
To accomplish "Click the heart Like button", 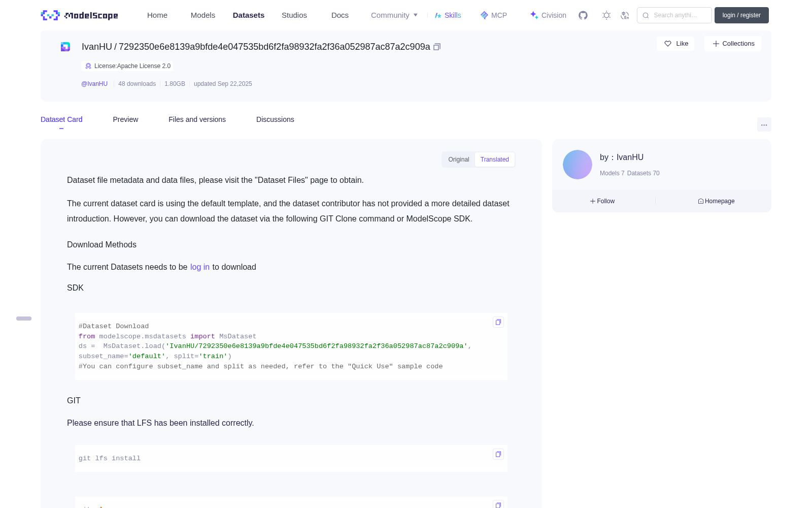I will (675, 44).
